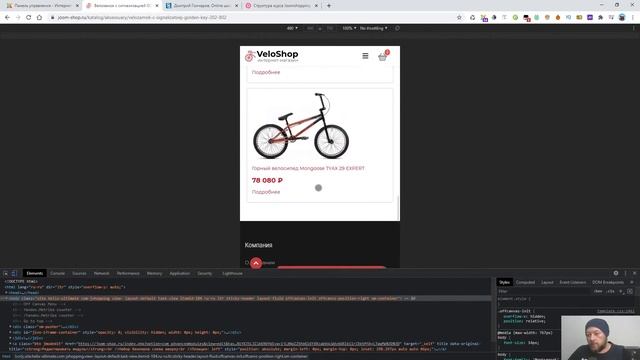Screen dimensions: 640x360
Task: Focus the Styles Filter input
Action: click(x=545, y=291)
